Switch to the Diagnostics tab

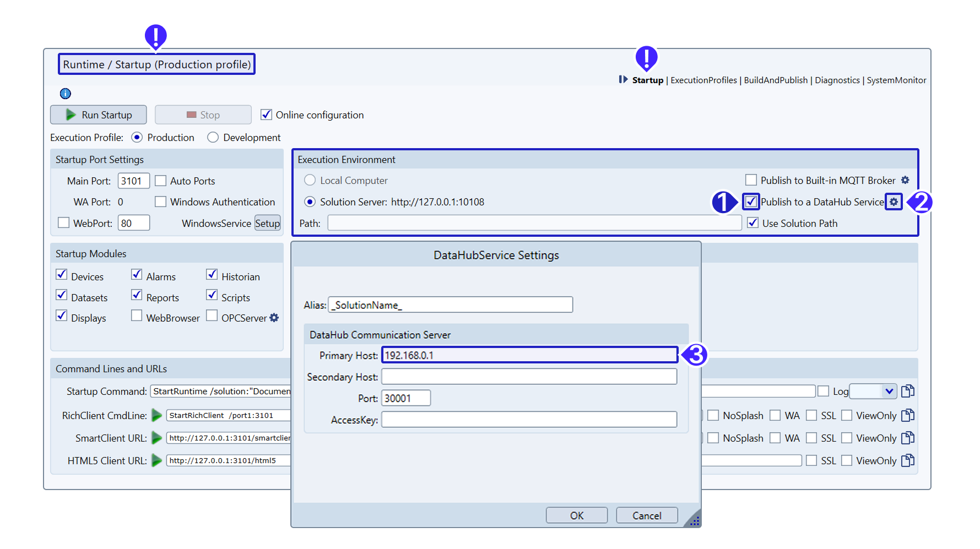pyautogui.click(x=837, y=80)
